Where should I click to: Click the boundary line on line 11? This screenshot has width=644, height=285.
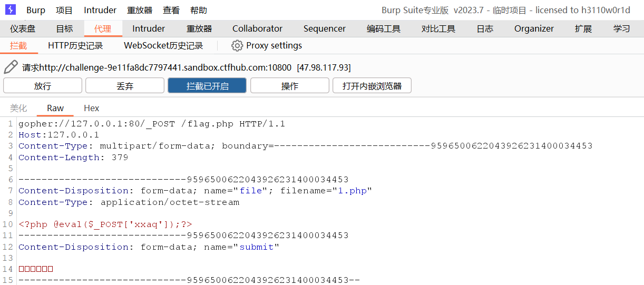(x=183, y=235)
